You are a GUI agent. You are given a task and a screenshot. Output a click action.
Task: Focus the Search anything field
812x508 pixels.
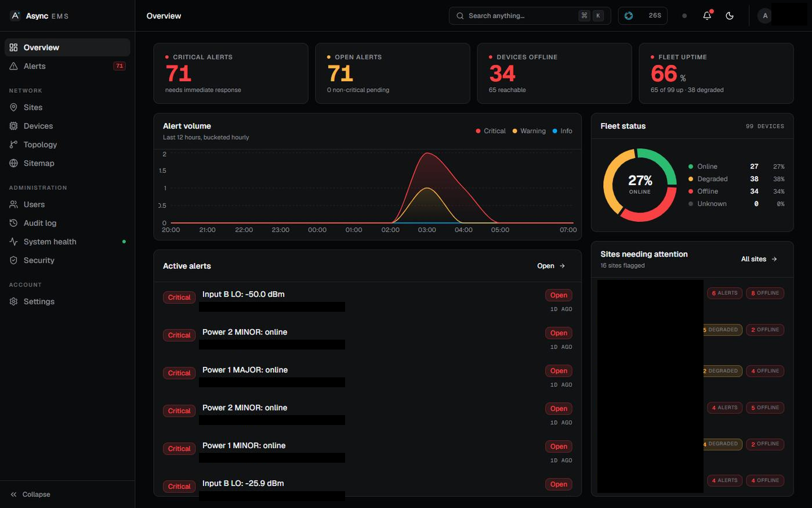(x=530, y=16)
